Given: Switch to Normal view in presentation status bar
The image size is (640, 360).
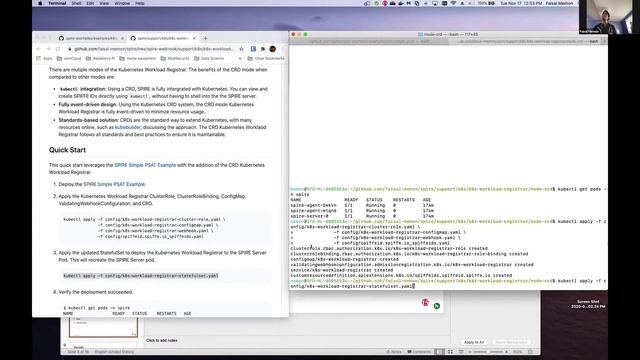Looking at the screenshot, I should (x=440, y=352).
